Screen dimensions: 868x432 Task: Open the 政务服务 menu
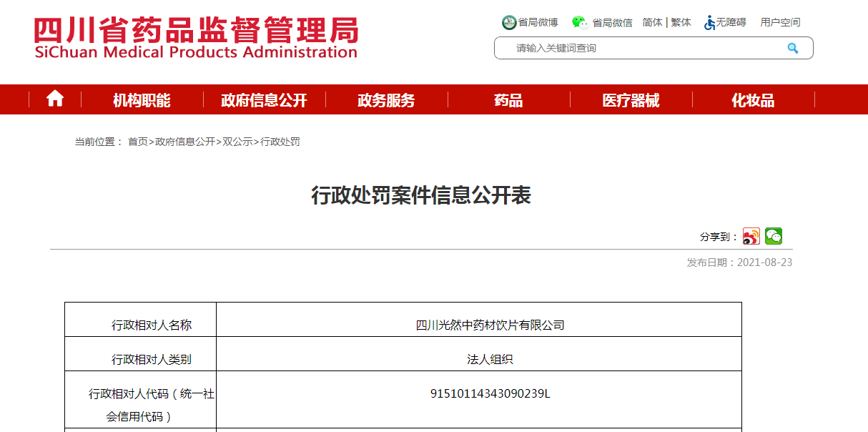coord(386,100)
